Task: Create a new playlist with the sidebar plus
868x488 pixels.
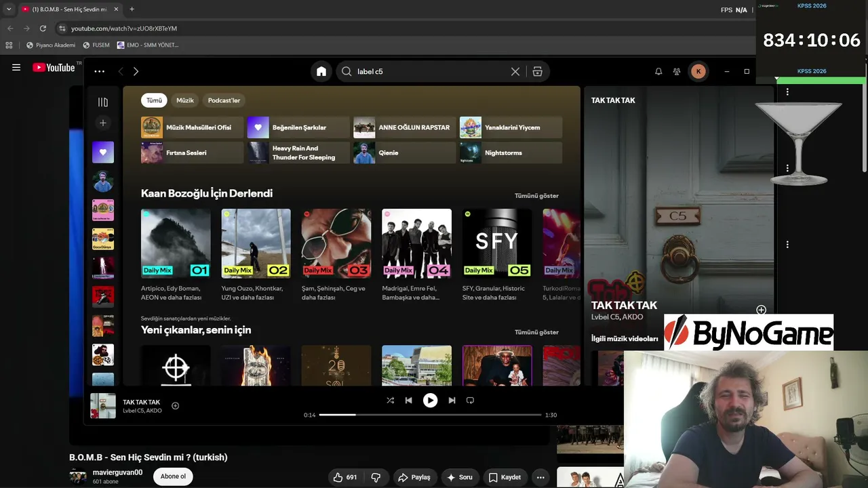Action: click(x=103, y=123)
